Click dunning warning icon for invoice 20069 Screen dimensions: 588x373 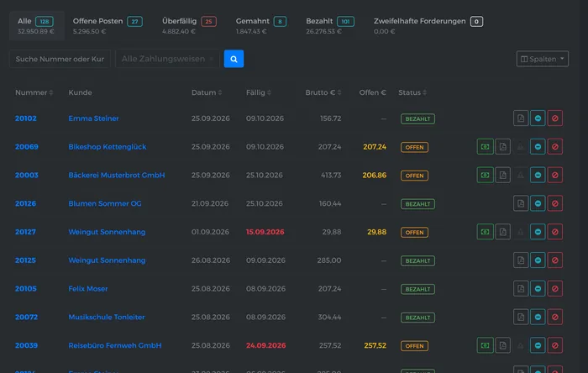520,146
